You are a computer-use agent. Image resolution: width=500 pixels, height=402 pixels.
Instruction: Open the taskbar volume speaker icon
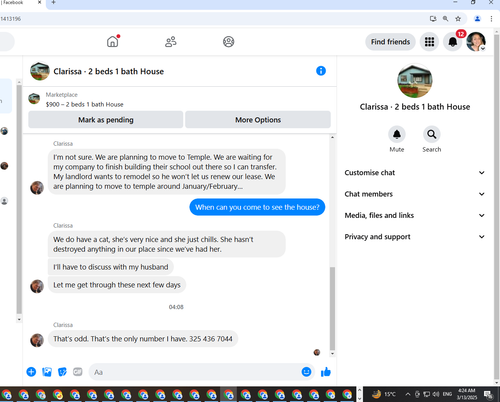(436, 394)
